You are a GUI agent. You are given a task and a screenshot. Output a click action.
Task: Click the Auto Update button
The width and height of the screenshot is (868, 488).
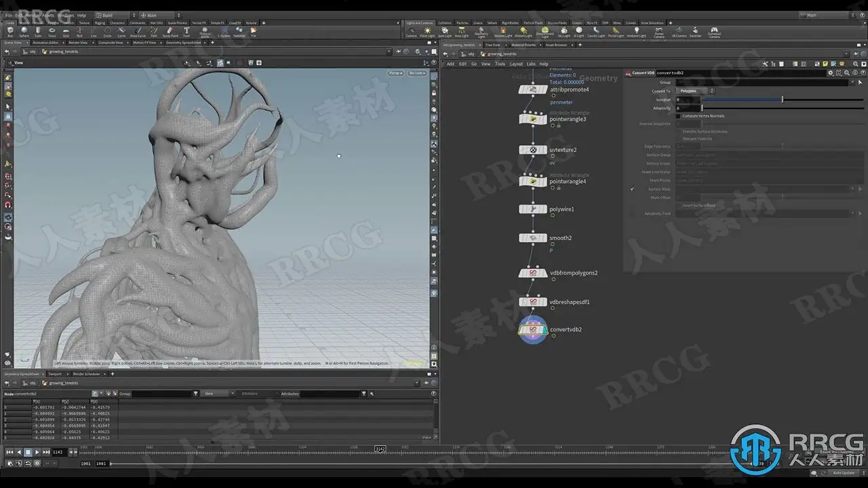point(844,472)
